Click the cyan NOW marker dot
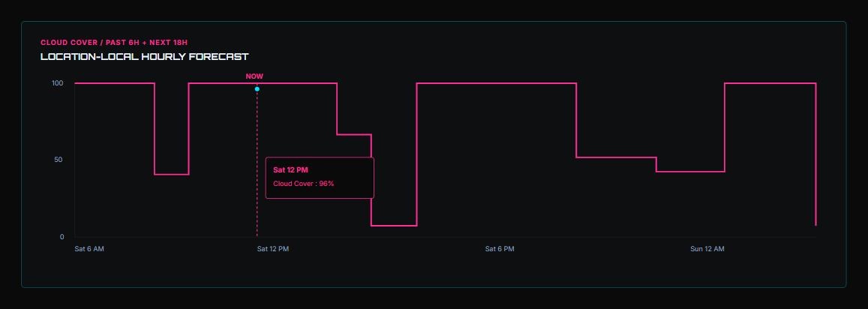868x309 pixels. coord(257,89)
